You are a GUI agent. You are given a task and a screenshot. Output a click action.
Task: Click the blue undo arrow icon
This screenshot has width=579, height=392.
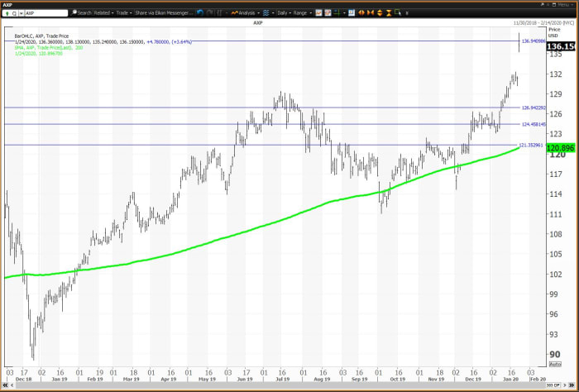click(200, 13)
